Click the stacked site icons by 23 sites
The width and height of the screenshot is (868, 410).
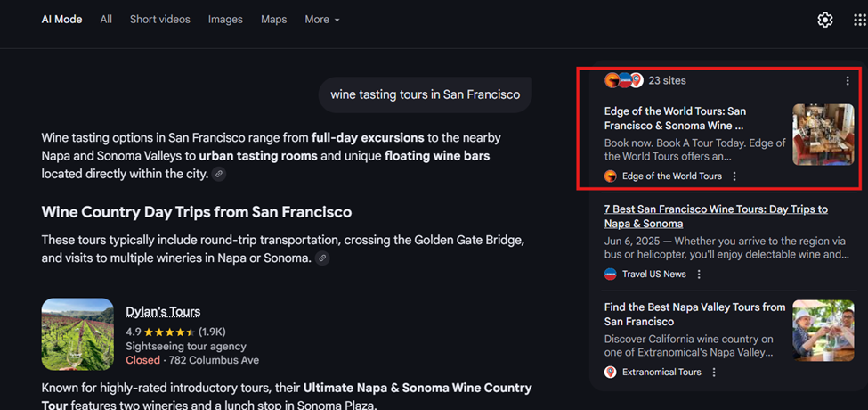623,81
